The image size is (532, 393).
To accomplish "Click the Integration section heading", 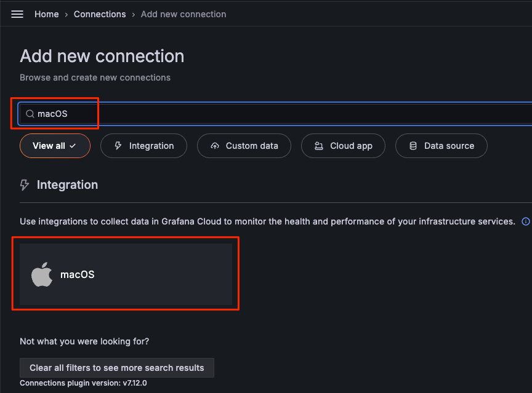I will (67, 185).
